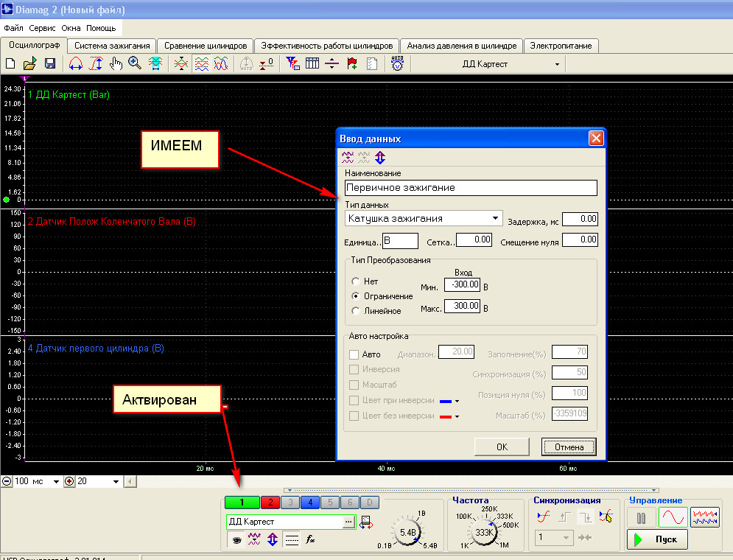Click the vertical arrows icon in dialog toolbar
Screen dimensions: 733x560
click(380, 158)
